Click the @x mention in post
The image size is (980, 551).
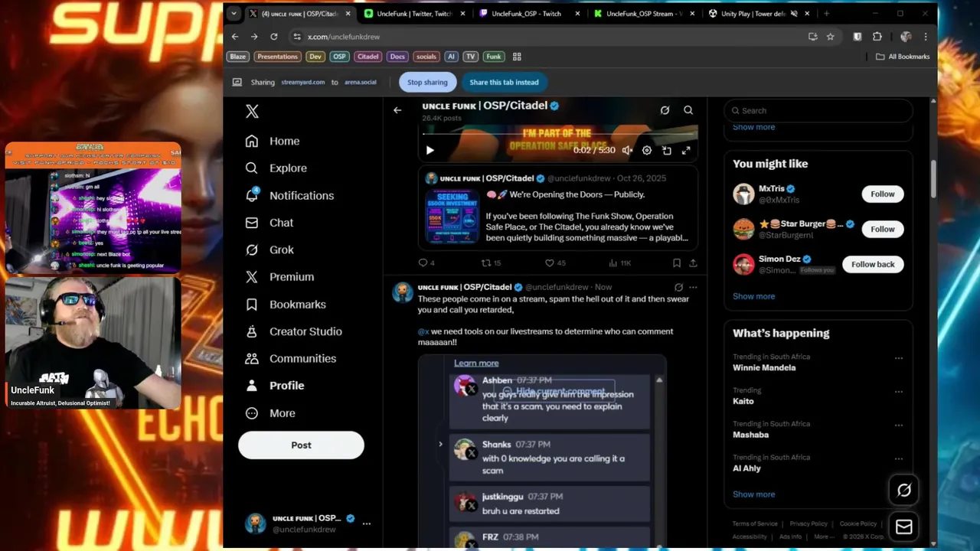click(x=423, y=331)
